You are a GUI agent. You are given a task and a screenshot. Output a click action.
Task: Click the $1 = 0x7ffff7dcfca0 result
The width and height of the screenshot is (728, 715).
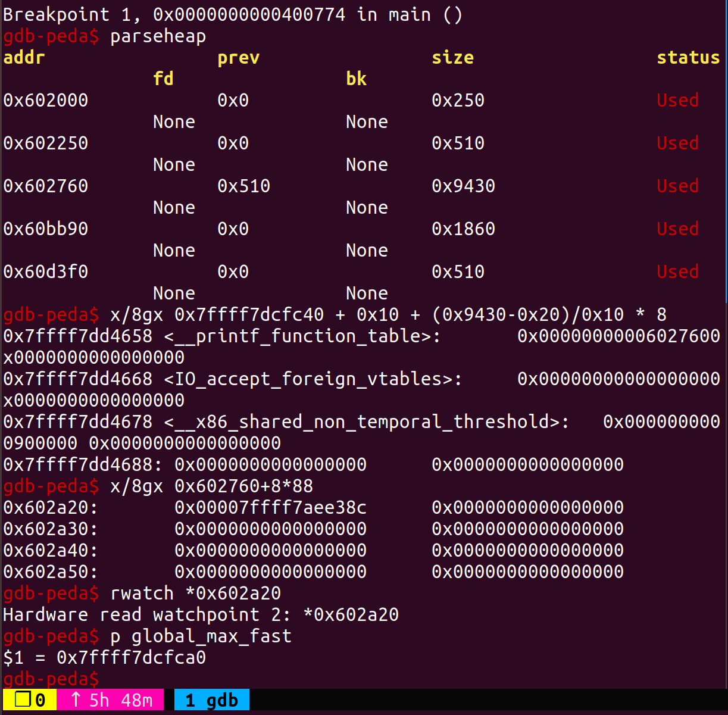[x=104, y=657]
